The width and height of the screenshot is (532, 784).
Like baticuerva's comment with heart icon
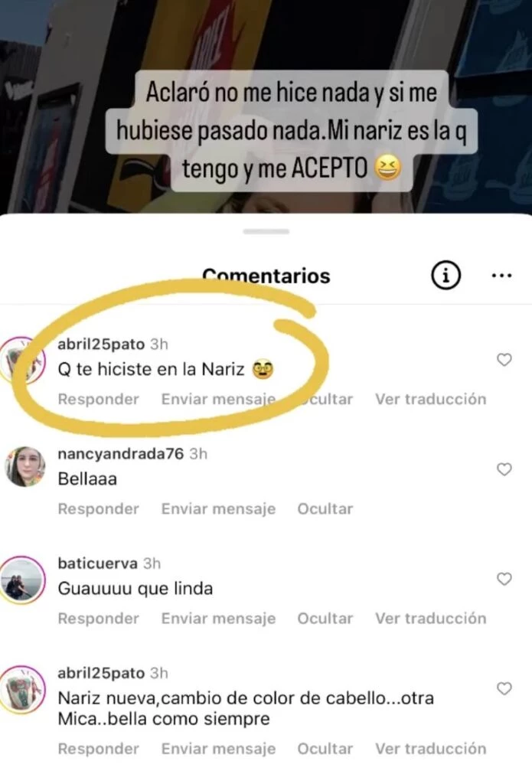504,579
